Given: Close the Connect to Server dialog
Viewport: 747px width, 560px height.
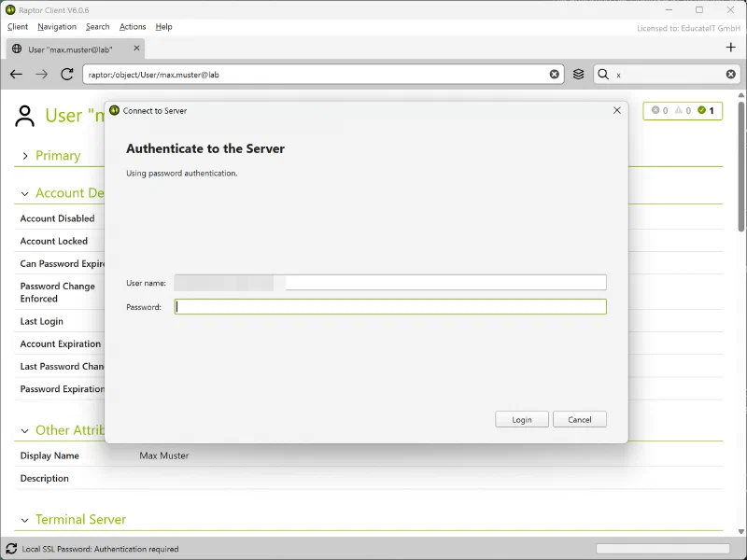Looking at the screenshot, I should click(x=617, y=110).
